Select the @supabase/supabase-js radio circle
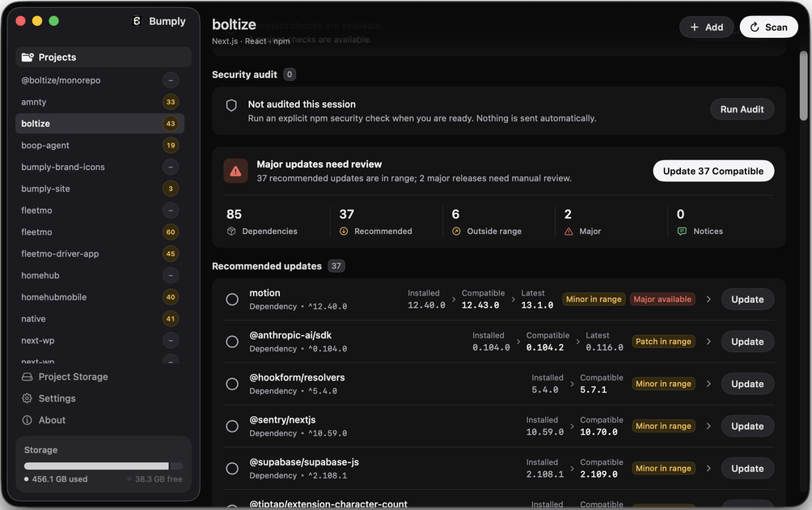 pos(232,469)
